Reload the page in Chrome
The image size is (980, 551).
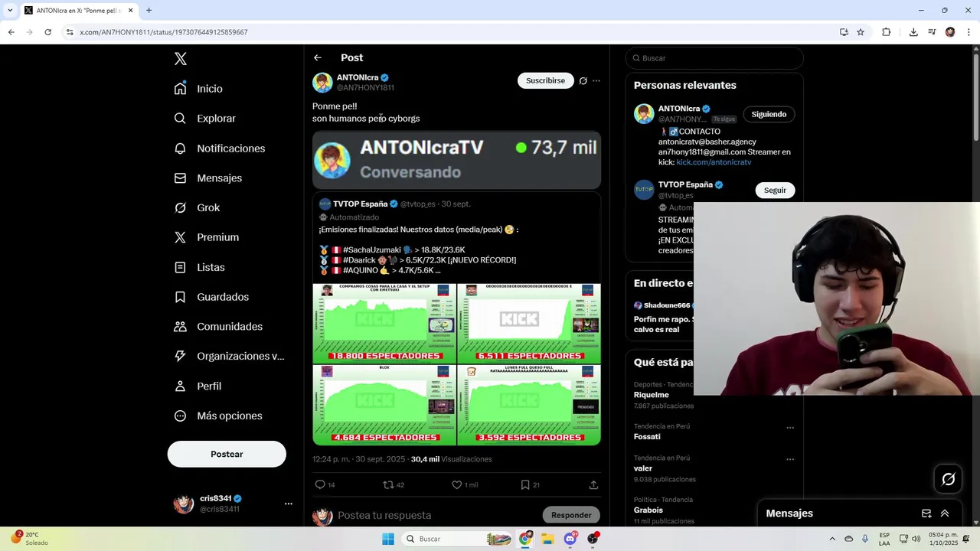(47, 32)
